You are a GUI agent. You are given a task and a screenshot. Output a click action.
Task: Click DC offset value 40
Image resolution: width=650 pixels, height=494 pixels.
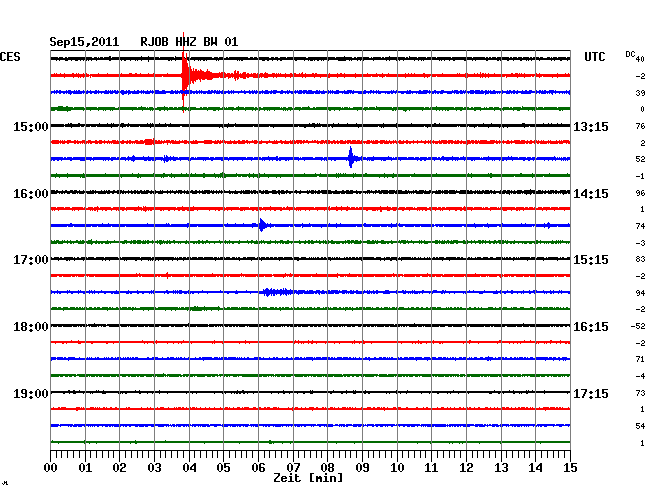640,60
